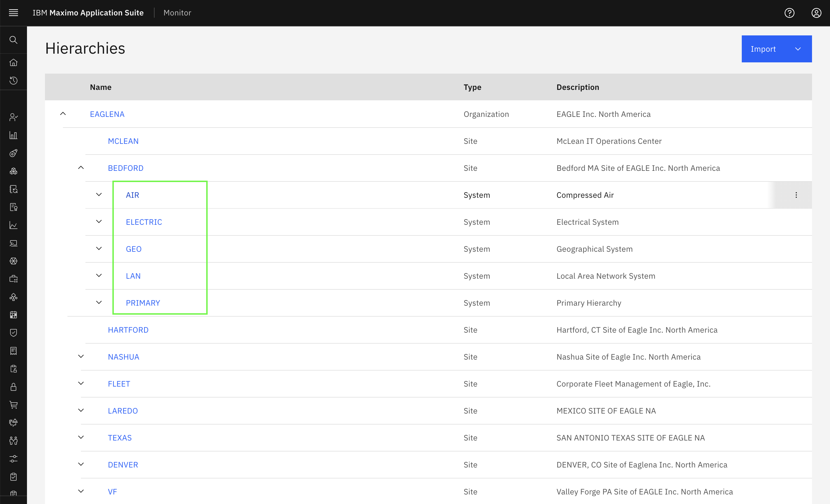Image resolution: width=830 pixels, height=504 pixels.
Task: Go to Home via sidebar house icon
Action: (13, 62)
